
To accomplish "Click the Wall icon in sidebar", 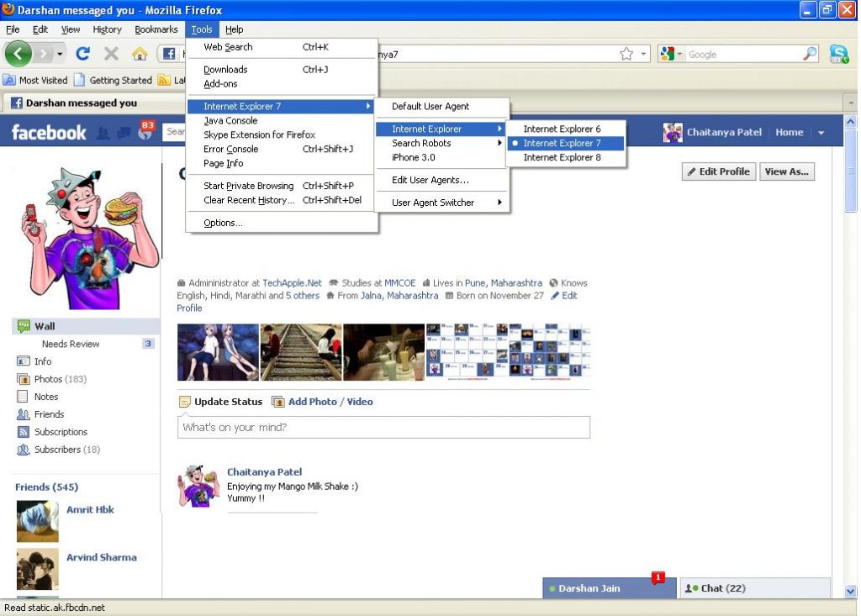I will tap(24, 326).
